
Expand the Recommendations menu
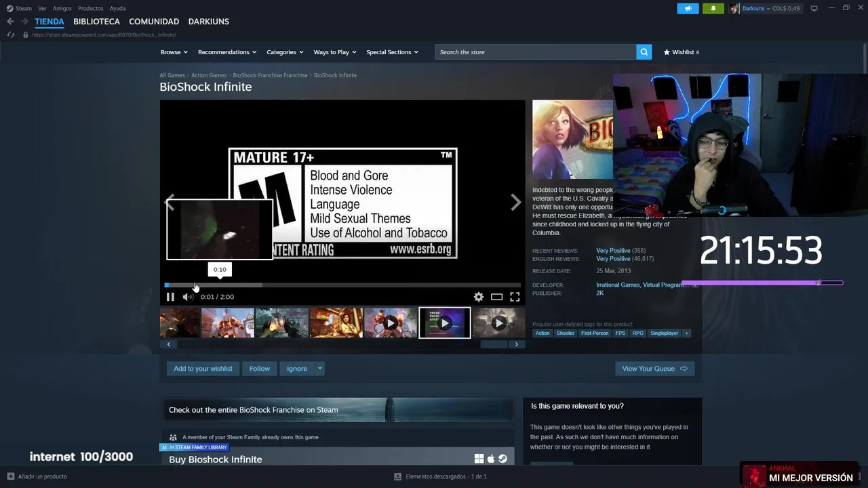coord(227,52)
